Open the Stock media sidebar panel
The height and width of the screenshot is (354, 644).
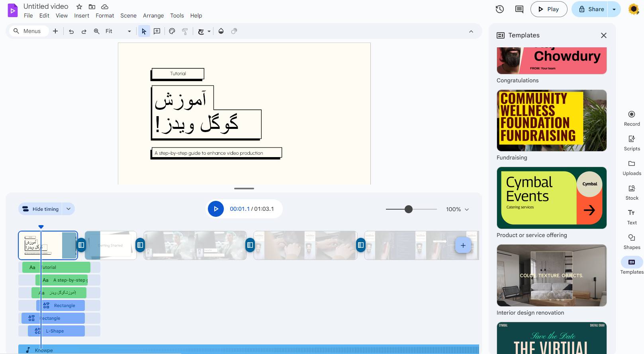coord(632,193)
